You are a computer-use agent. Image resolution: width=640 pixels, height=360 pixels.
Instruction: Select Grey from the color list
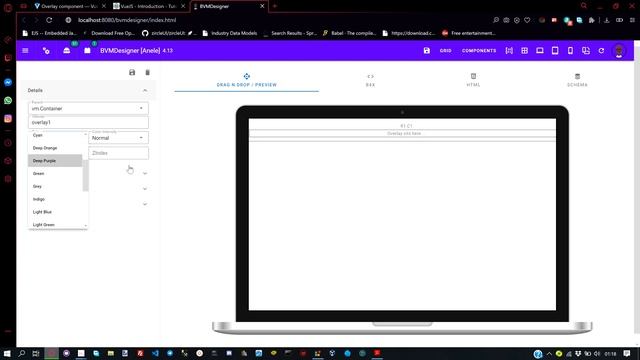(55, 186)
